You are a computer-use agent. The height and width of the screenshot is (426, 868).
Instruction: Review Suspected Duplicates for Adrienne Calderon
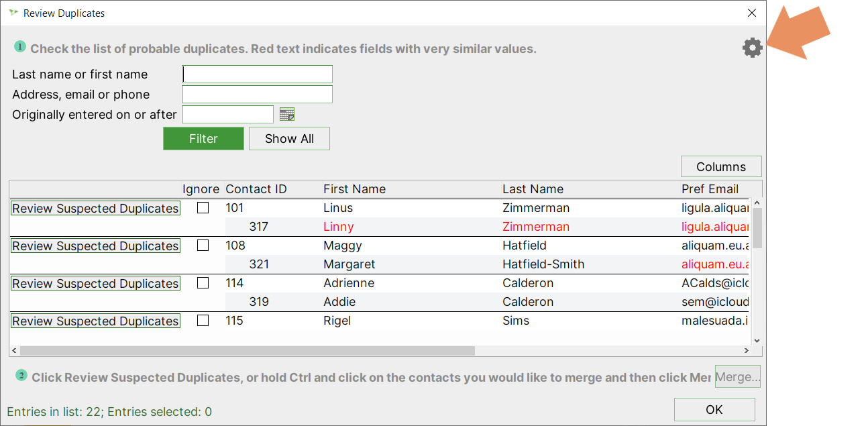95,284
